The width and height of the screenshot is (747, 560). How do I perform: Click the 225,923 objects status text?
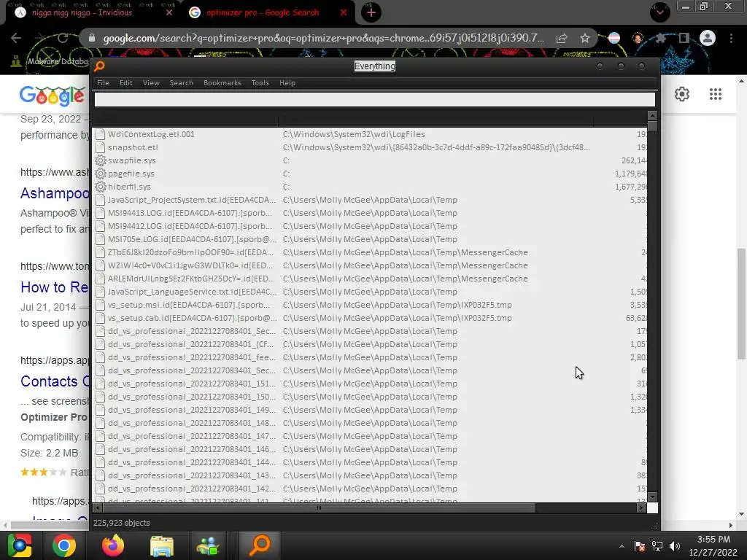[122, 523]
